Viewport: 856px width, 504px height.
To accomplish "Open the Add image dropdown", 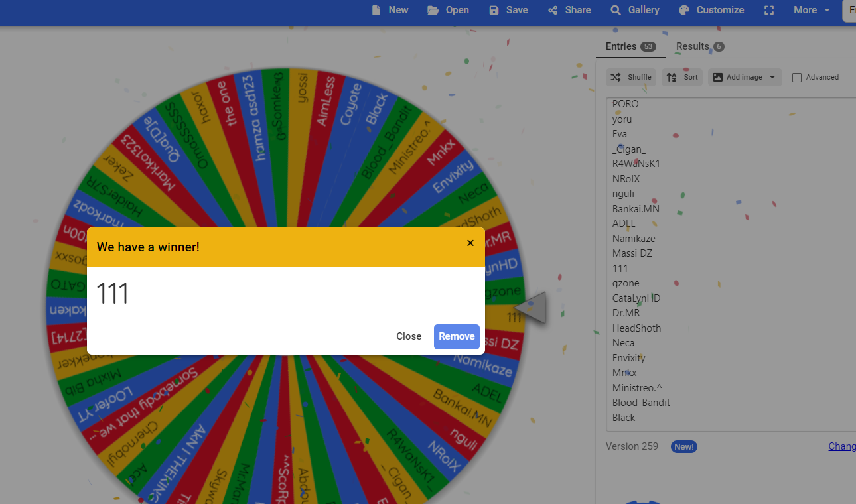I will (745, 77).
